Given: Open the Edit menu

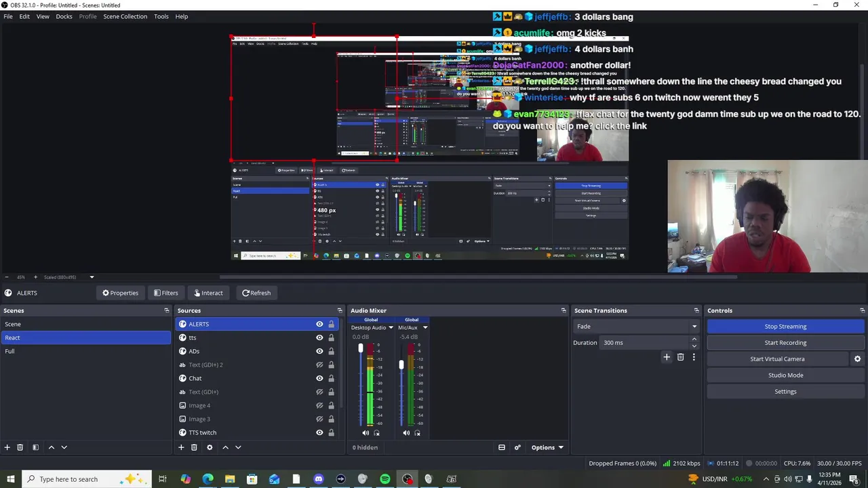Looking at the screenshot, I should pyautogui.click(x=24, y=16).
